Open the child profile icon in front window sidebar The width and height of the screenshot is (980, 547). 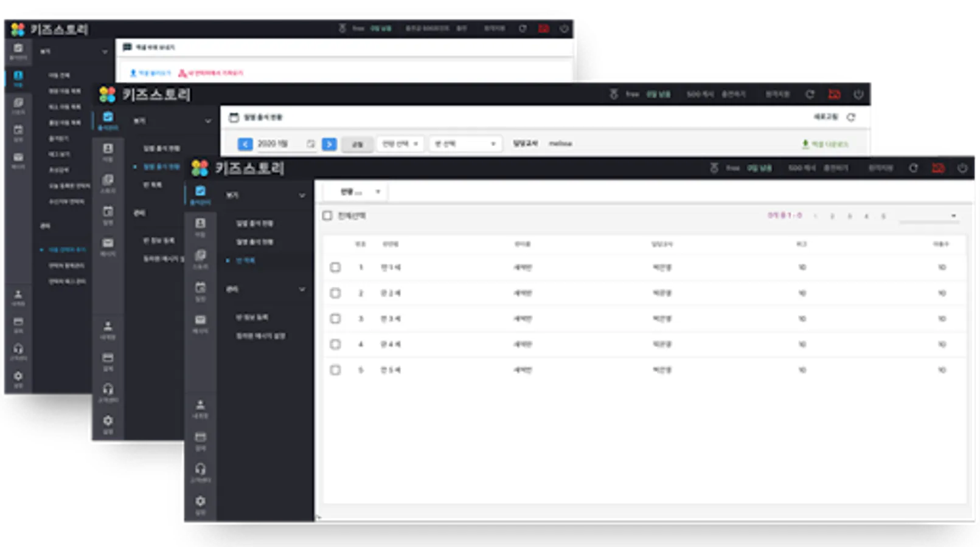(x=200, y=223)
